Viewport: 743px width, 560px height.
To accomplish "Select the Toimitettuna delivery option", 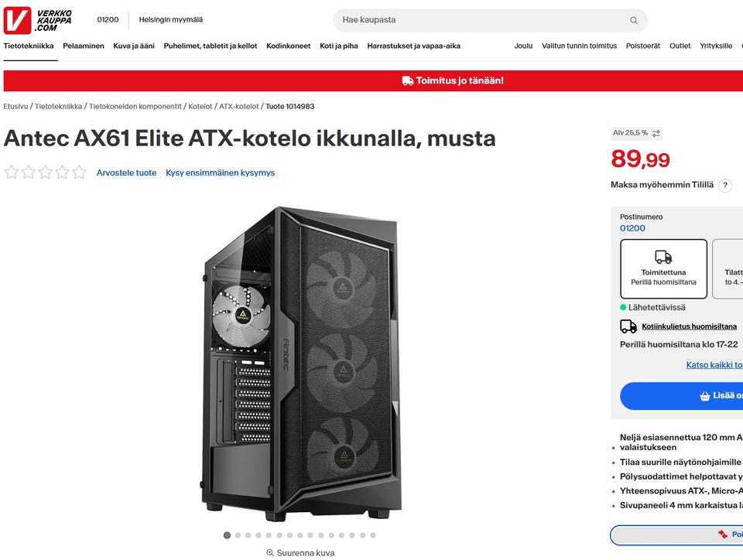I will click(663, 268).
